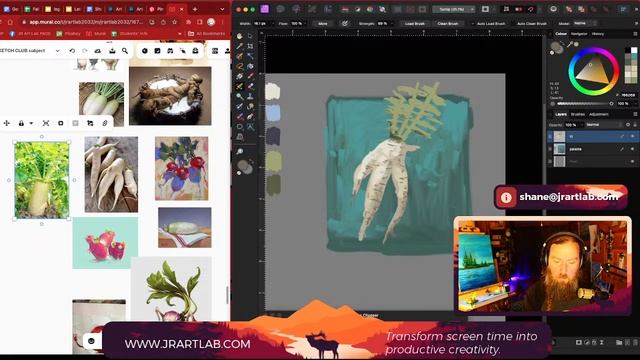Select the ginger root basket photo in Mural
The width and height of the screenshot is (640, 360).
[x=170, y=96]
